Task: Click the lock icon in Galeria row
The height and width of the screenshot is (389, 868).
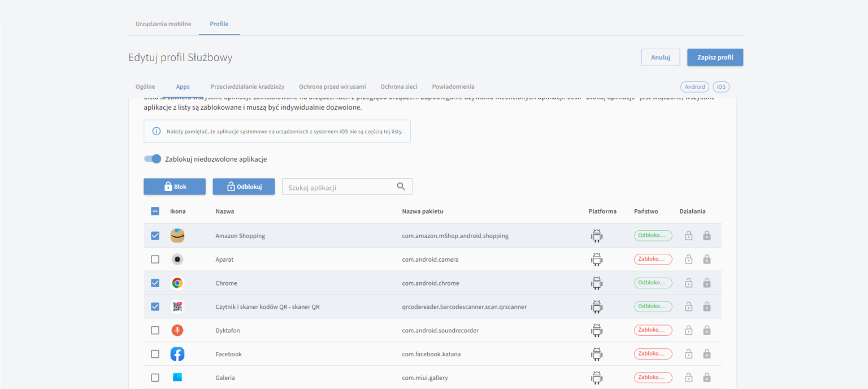Action: tap(706, 378)
